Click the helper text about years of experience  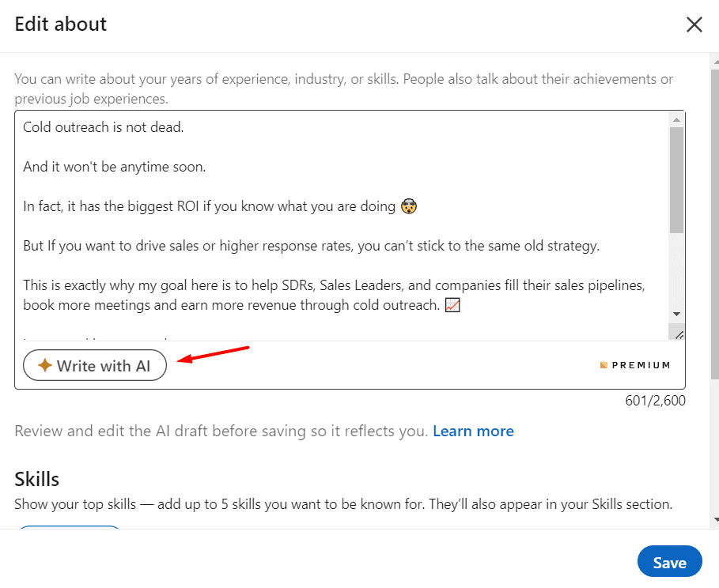[343, 89]
